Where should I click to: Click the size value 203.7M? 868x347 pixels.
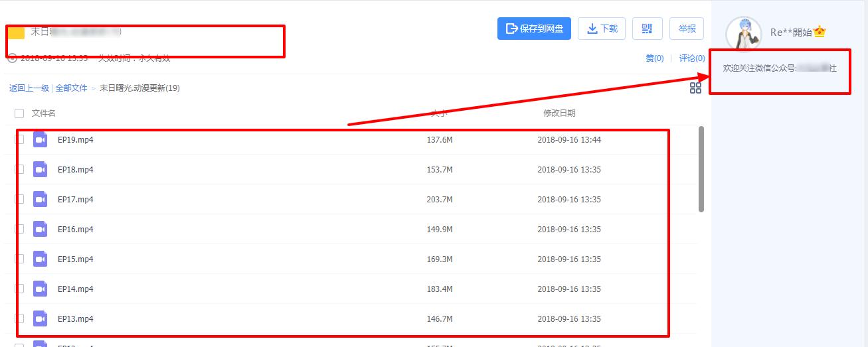click(x=440, y=199)
